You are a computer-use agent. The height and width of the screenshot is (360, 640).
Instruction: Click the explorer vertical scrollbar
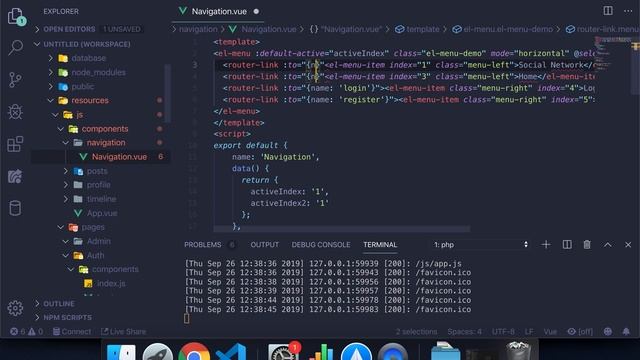point(167,93)
